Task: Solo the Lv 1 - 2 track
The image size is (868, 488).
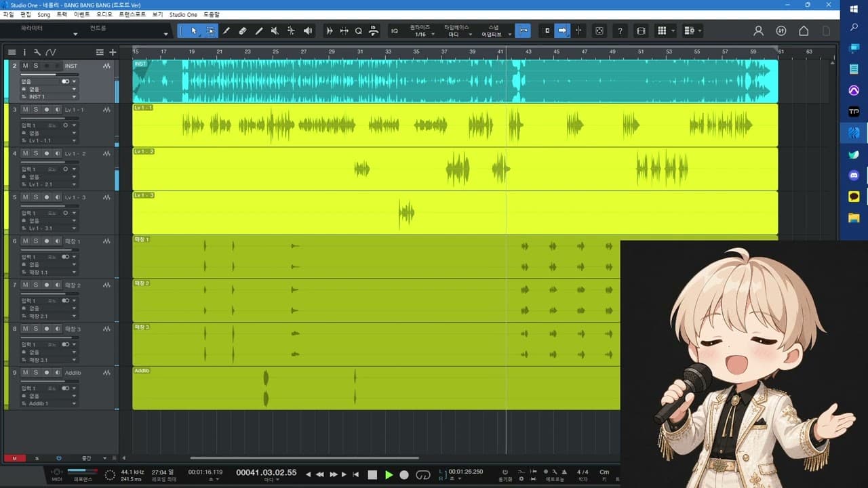Action: [x=36, y=153]
